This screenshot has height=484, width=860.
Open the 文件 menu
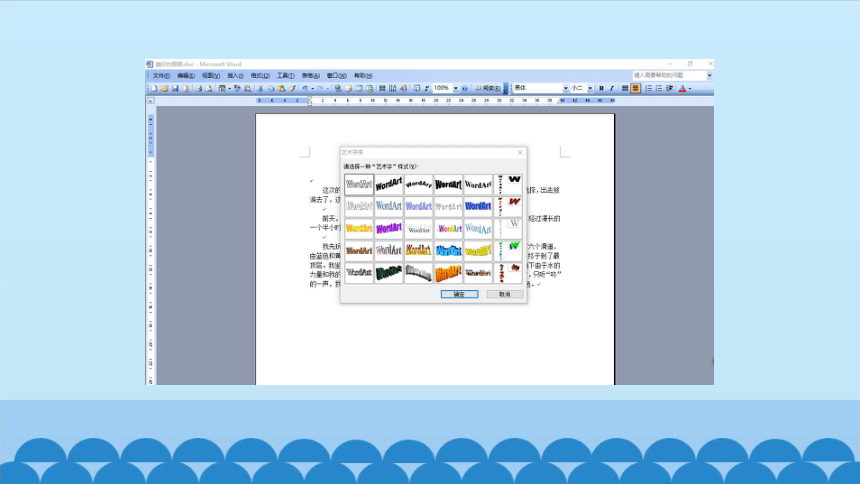(x=161, y=76)
